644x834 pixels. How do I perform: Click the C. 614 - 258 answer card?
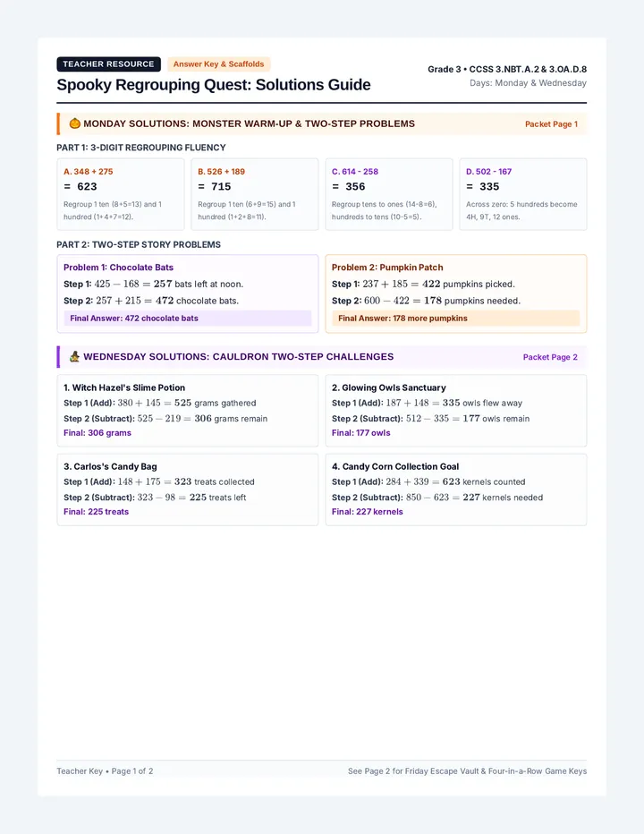389,194
